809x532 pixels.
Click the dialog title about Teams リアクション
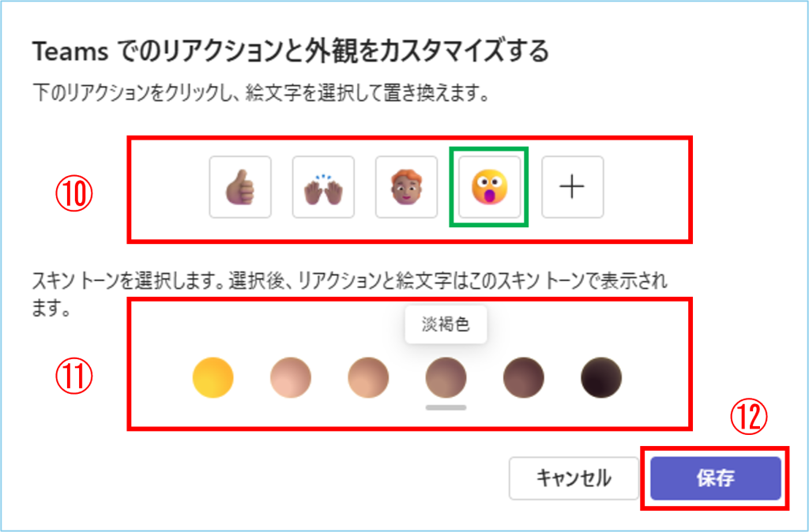click(x=290, y=53)
